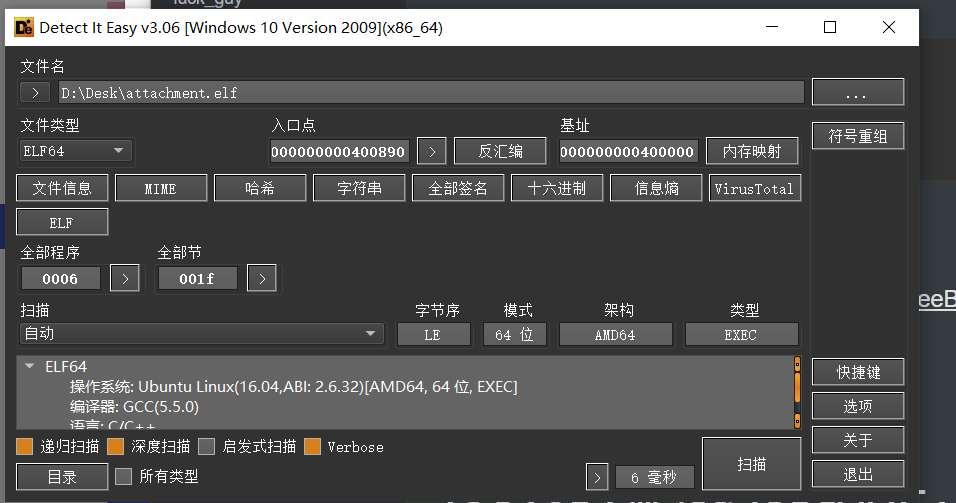Disable the 深度扫描 checkbox
The image size is (956, 503).
pos(116,446)
